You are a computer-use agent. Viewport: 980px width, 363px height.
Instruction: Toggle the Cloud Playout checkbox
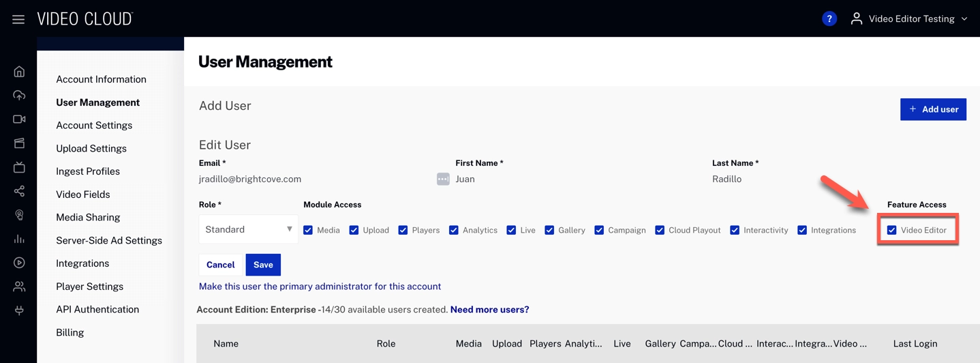(x=660, y=230)
